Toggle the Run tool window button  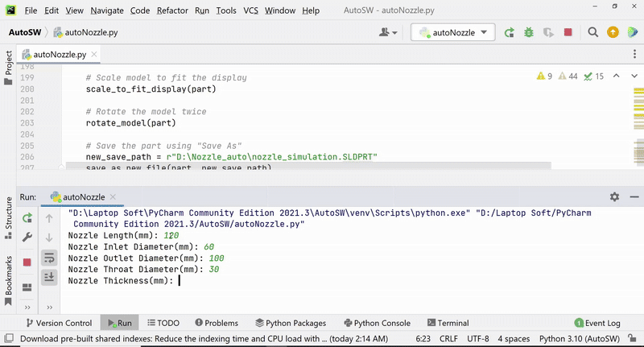(119, 323)
